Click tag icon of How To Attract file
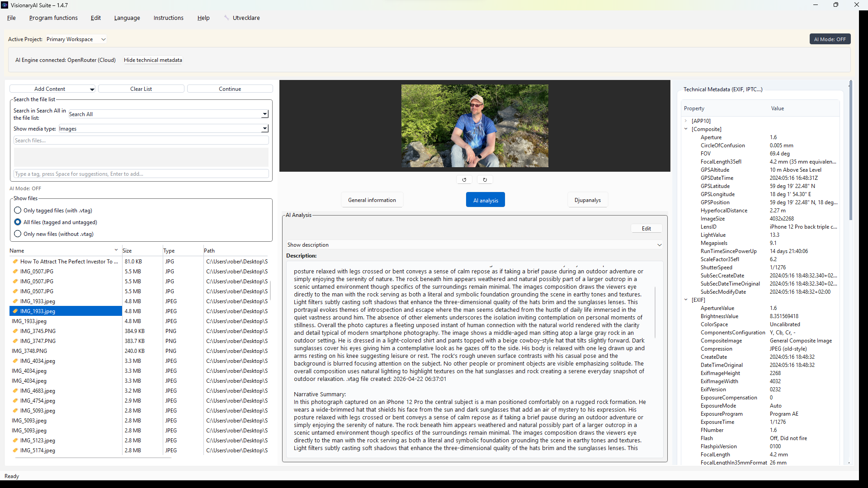 pyautogui.click(x=15, y=262)
